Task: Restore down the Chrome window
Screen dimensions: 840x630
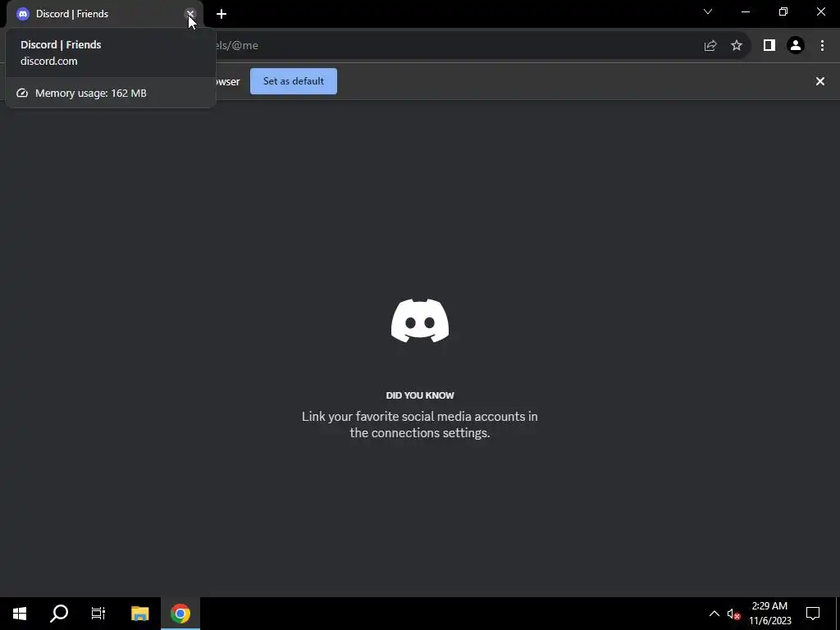Action: coord(783,11)
